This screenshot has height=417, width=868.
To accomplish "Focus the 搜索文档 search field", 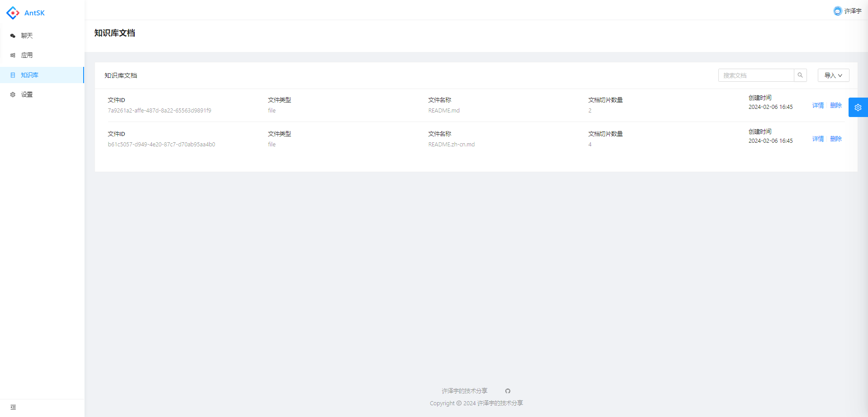I will tap(756, 75).
